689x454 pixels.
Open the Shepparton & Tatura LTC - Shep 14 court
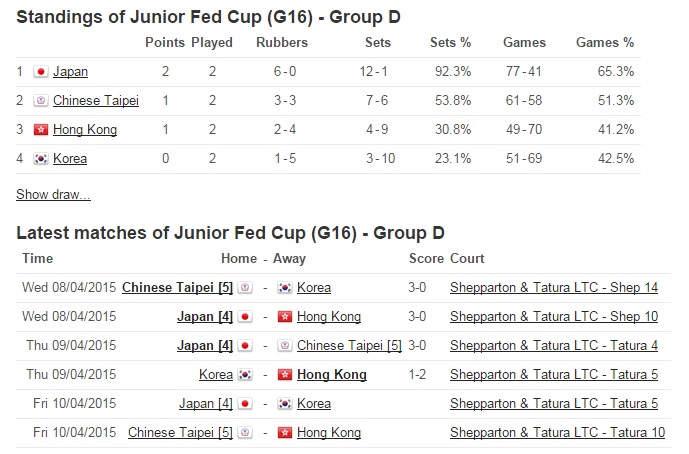[x=554, y=287]
